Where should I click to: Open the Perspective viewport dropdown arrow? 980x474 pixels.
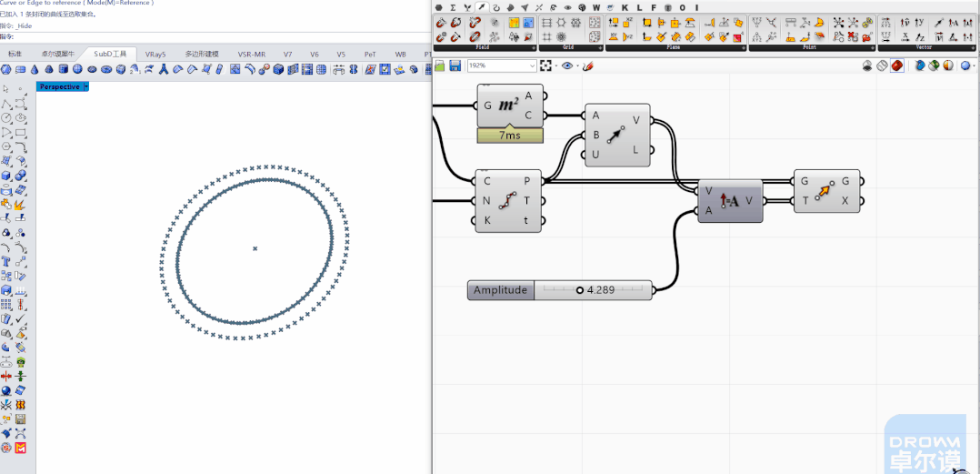click(85, 87)
